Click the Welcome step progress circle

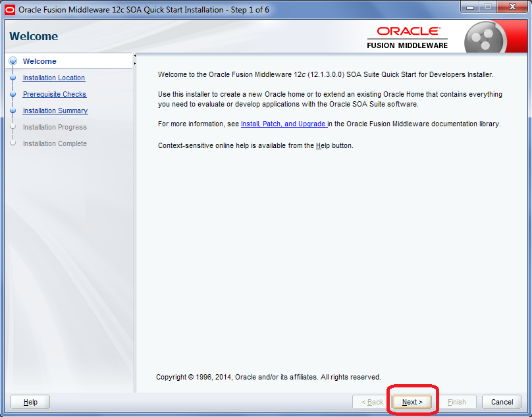[13, 61]
